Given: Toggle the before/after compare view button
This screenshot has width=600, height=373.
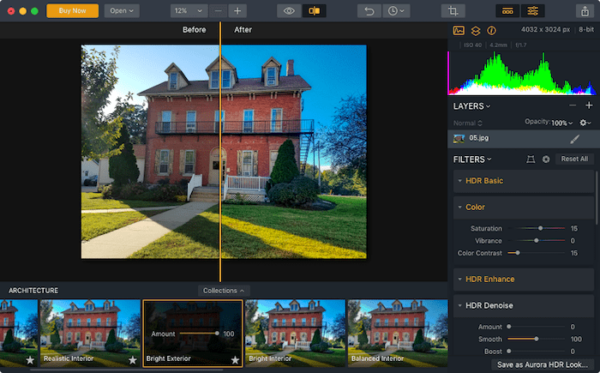Looking at the screenshot, I should tap(314, 11).
